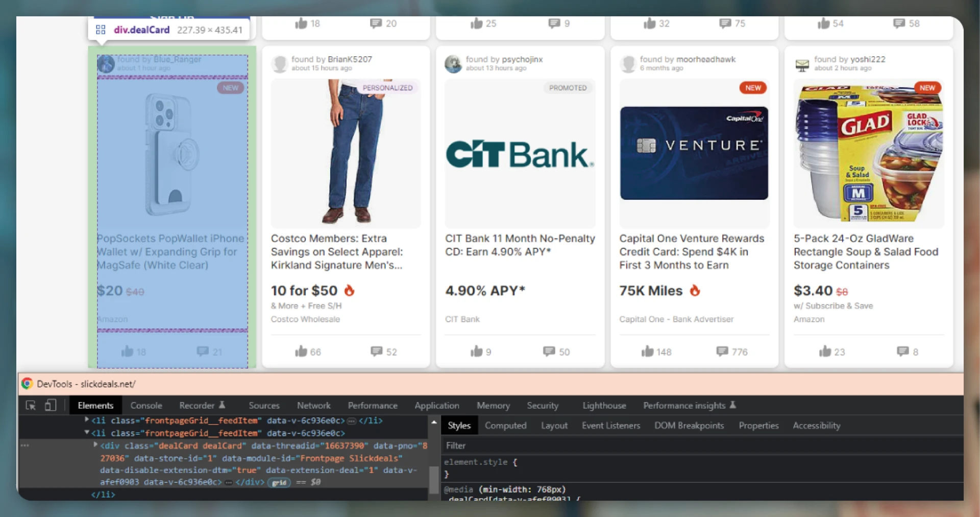Open the CIT Bank 11 Month CD deal title
Image resolution: width=980 pixels, height=517 pixels.
(x=520, y=245)
